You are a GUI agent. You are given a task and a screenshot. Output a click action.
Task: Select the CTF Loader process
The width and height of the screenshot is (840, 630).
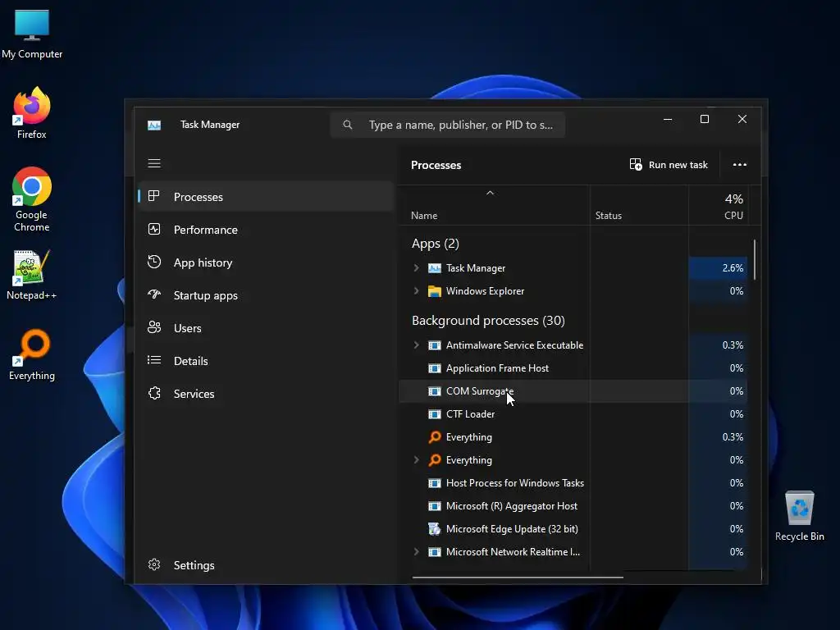point(573,414)
